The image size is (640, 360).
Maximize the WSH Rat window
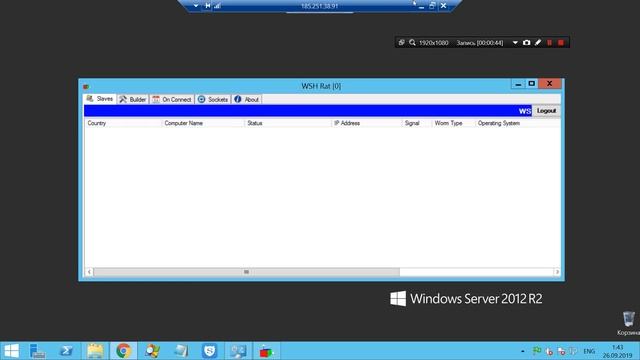pyautogui.click(x=531, y=84)
